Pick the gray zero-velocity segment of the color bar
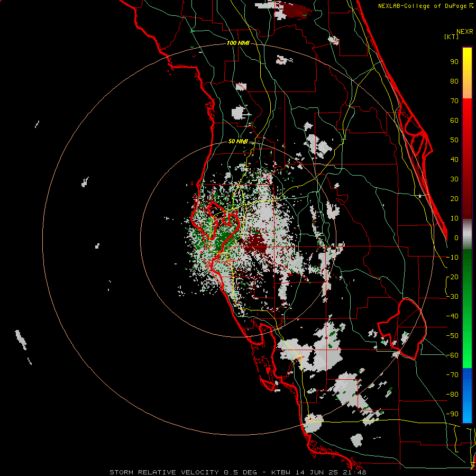Viewport: 476px width, 476px height. point(467,234)
